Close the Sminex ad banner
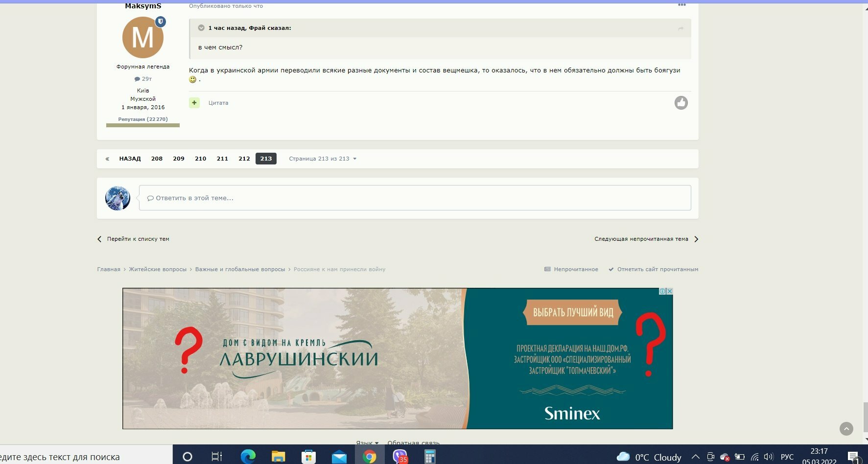This screenshot has height=464, width=868. [x=670, y=291]
